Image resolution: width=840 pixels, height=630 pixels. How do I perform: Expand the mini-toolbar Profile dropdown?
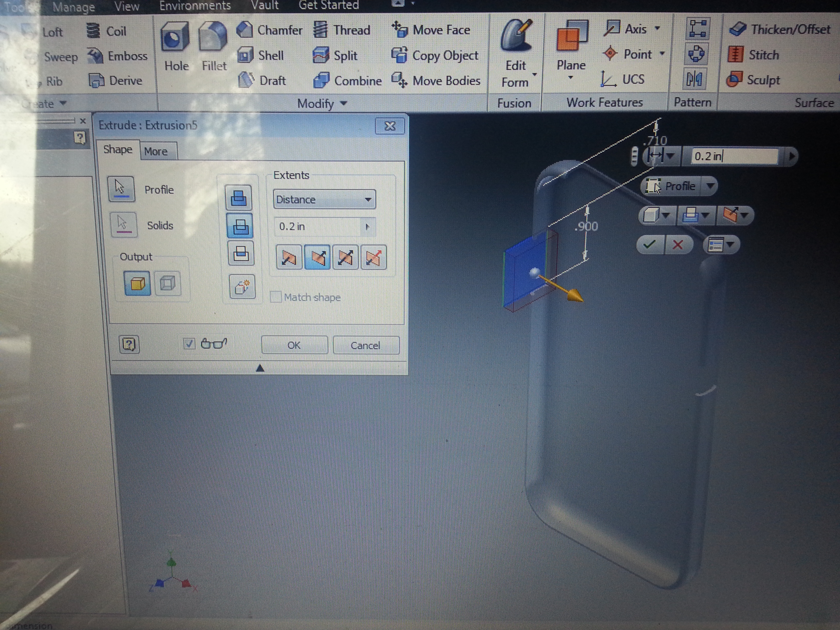[711, 186]
